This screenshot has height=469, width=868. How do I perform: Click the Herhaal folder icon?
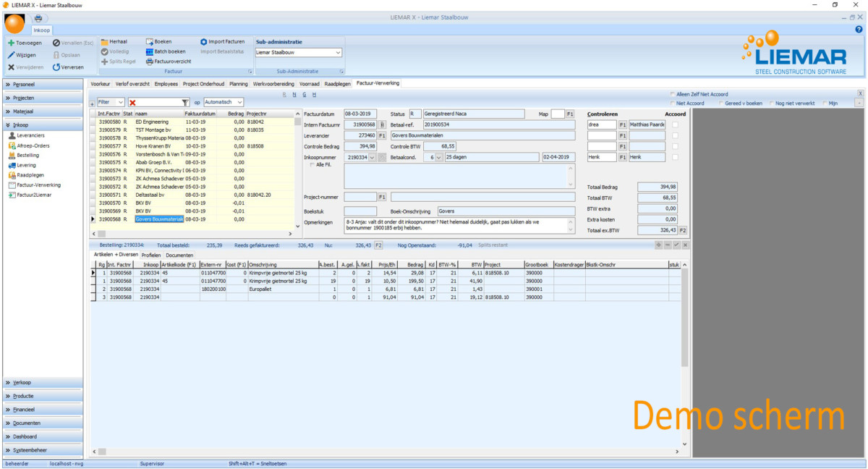[105, 42]
